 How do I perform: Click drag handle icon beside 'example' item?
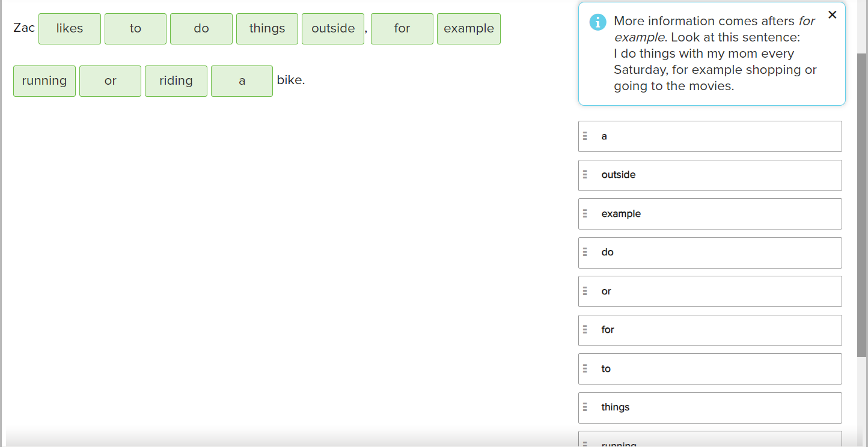pyautogui.click(x=585, y=214)
